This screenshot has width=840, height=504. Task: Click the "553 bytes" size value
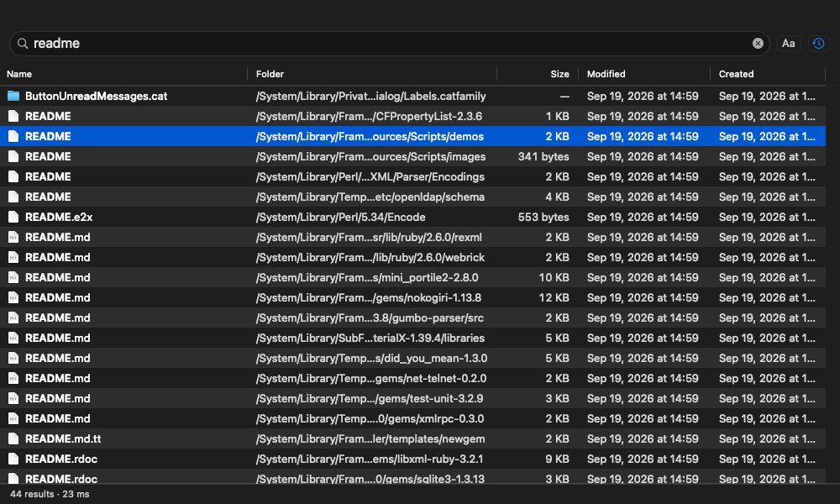pyautogui.click(x=543, y=217)
